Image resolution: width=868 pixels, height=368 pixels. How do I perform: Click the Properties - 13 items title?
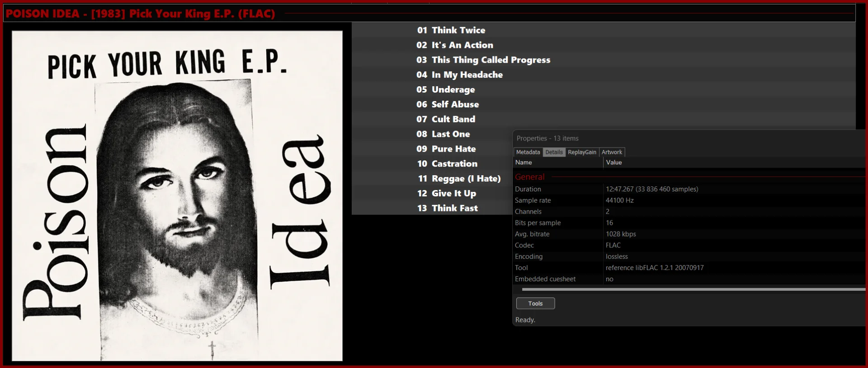click(547, 138)
